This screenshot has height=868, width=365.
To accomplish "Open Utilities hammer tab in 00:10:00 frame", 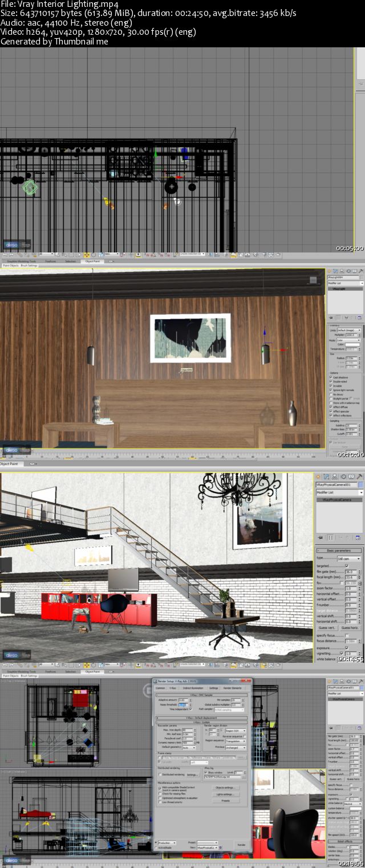I will coord(360,271).
